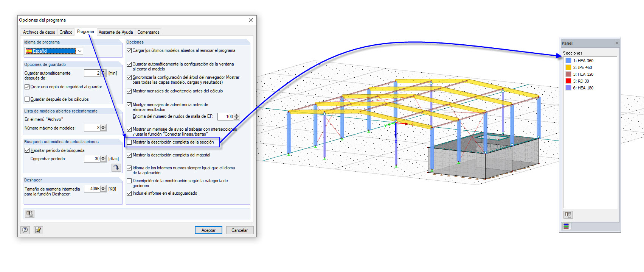This screenshot has width=644, height=272.
Task: Toggle Guardar automáticamente la configuración de la ventana
Action: coord(129,64)
